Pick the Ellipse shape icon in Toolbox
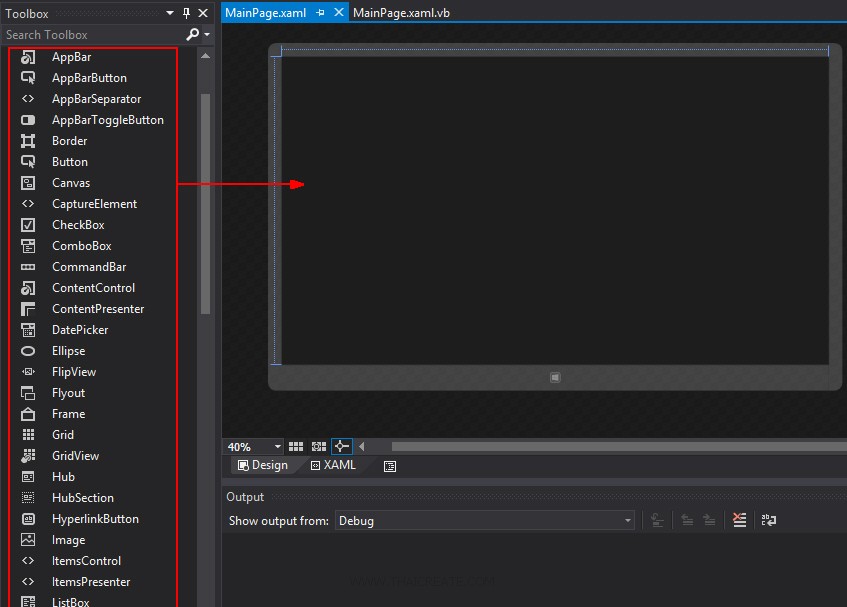This screenshot has width=847, height=607. click(x=29, y=351)
